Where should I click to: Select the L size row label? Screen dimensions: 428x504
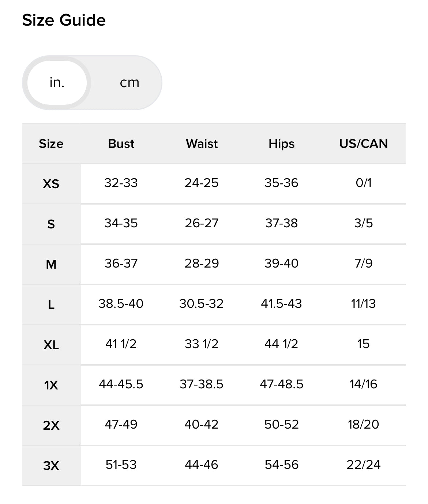[51, 304]
